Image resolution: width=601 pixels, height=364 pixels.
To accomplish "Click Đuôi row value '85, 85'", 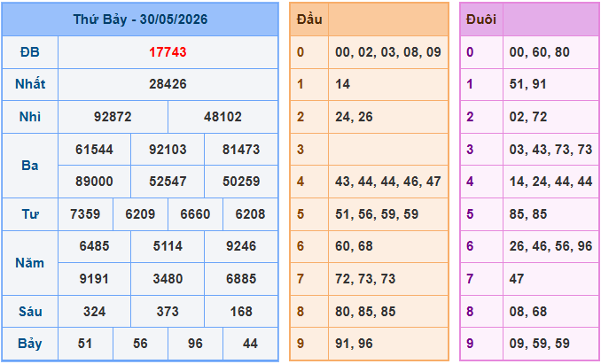I will 528,214.
